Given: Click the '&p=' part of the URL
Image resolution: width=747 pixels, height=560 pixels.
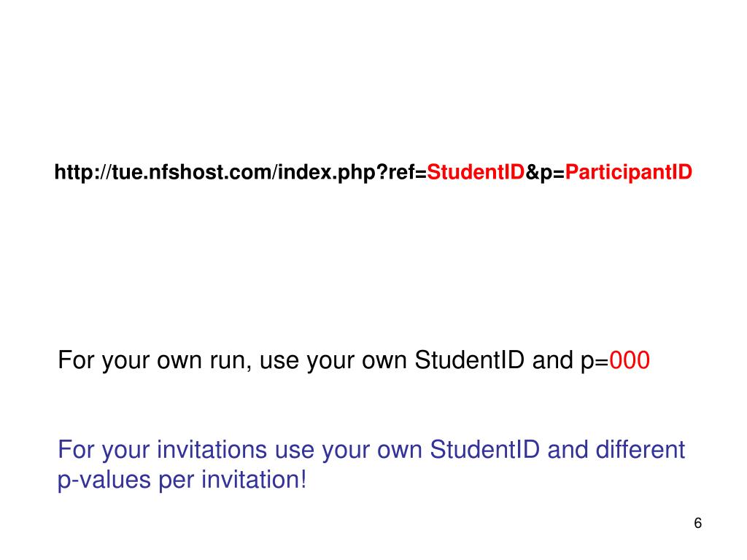Looking at the screenshot, I should pos(545,172).
